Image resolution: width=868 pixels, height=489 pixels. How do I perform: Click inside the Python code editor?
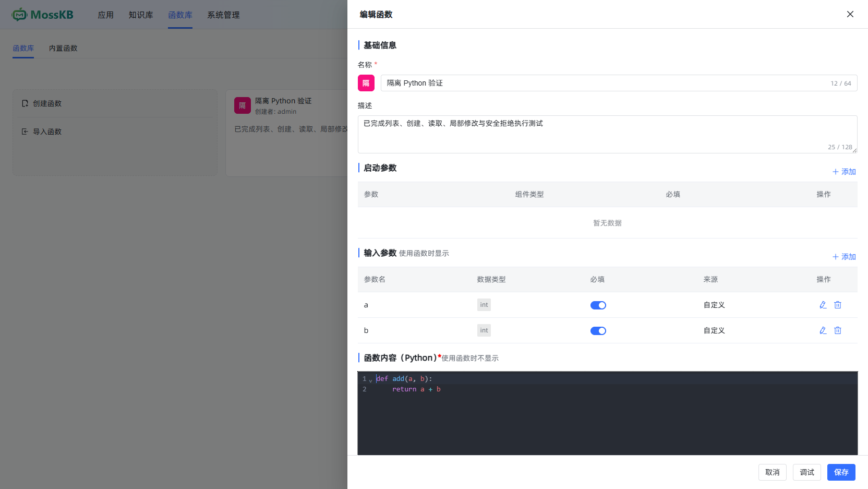pyautogui.click(x=608, y=413)
